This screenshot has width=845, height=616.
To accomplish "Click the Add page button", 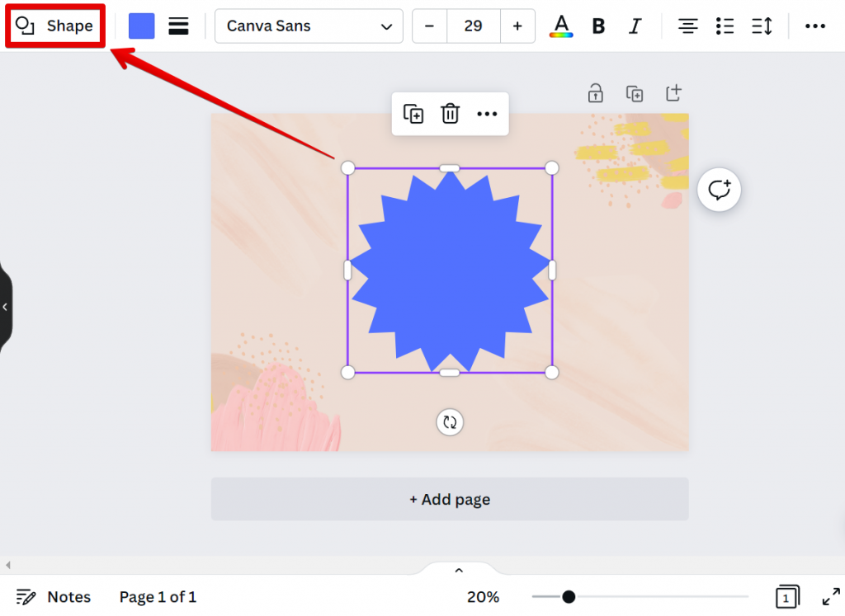I will [450, 500].
